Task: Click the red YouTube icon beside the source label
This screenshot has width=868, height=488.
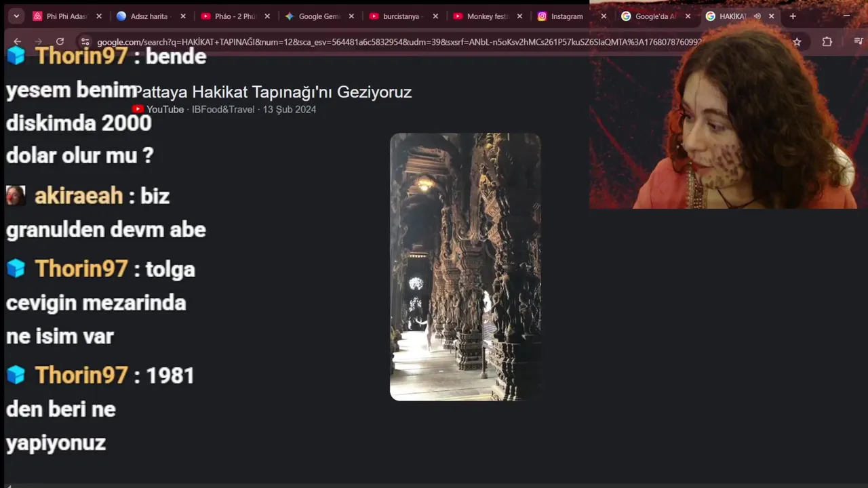Action: [x=138, y=108]
